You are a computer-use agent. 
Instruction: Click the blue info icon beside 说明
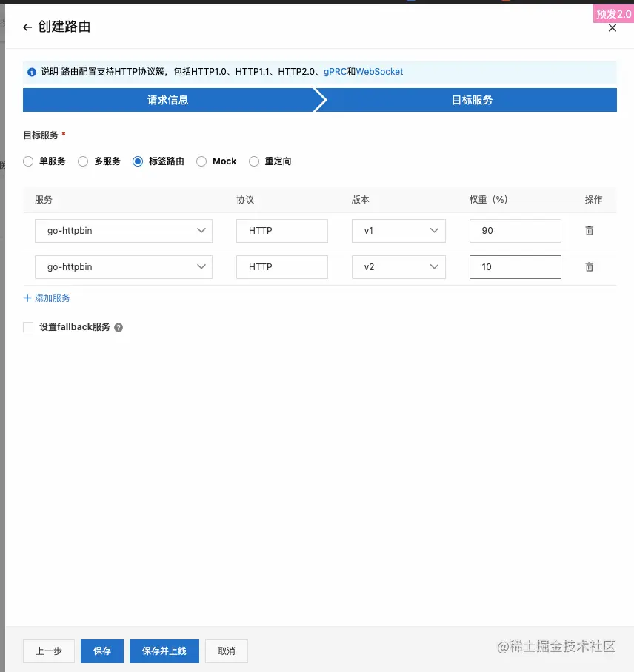pyautogui.click(x=32, y=72)
